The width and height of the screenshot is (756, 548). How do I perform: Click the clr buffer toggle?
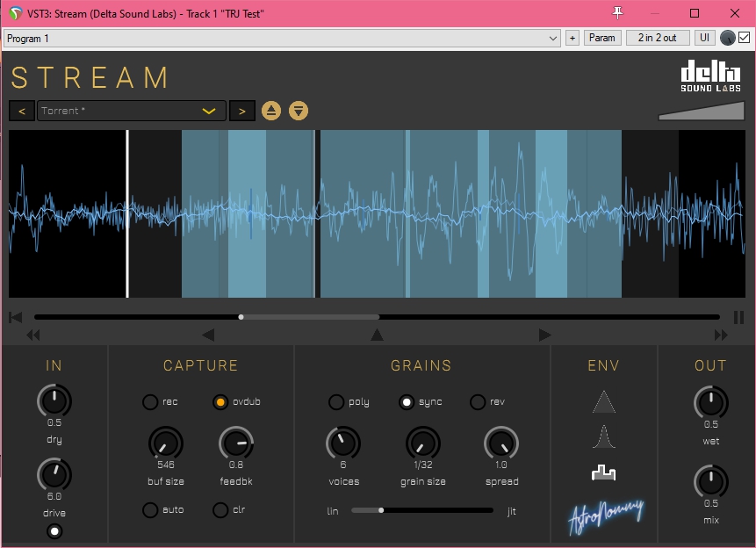click(x=220, y=510)
